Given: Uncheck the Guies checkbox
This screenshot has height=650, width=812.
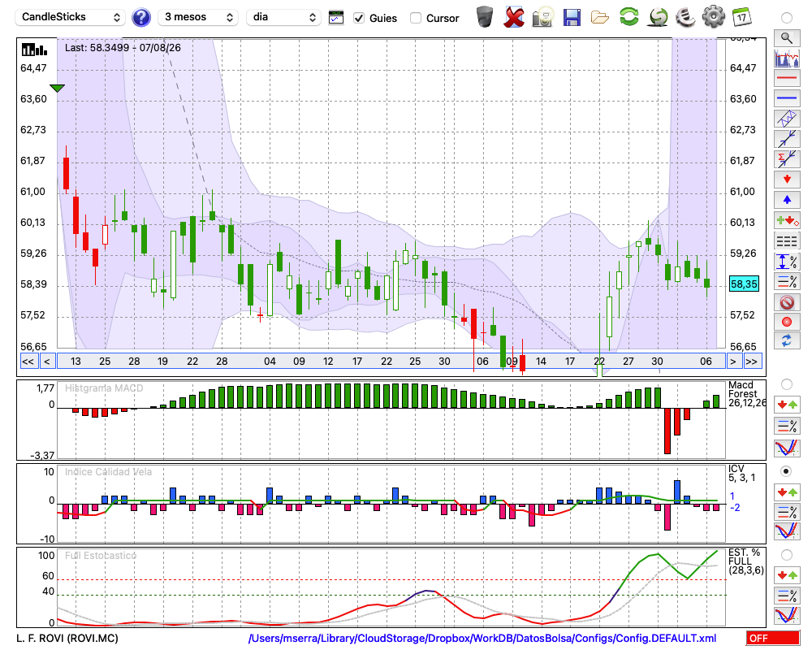Looking at the screenshot, I should (x=359, y=18).
